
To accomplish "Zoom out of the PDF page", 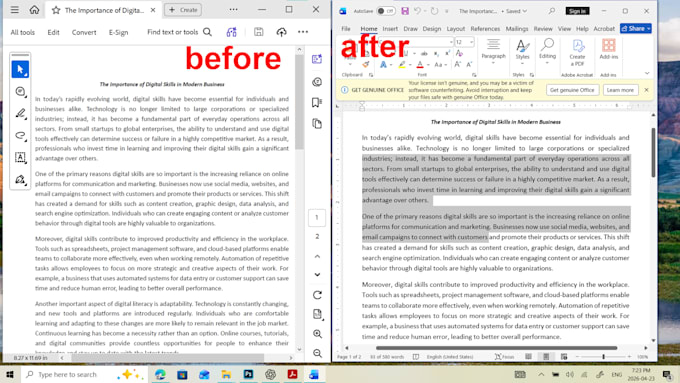I will click(317, 353).
